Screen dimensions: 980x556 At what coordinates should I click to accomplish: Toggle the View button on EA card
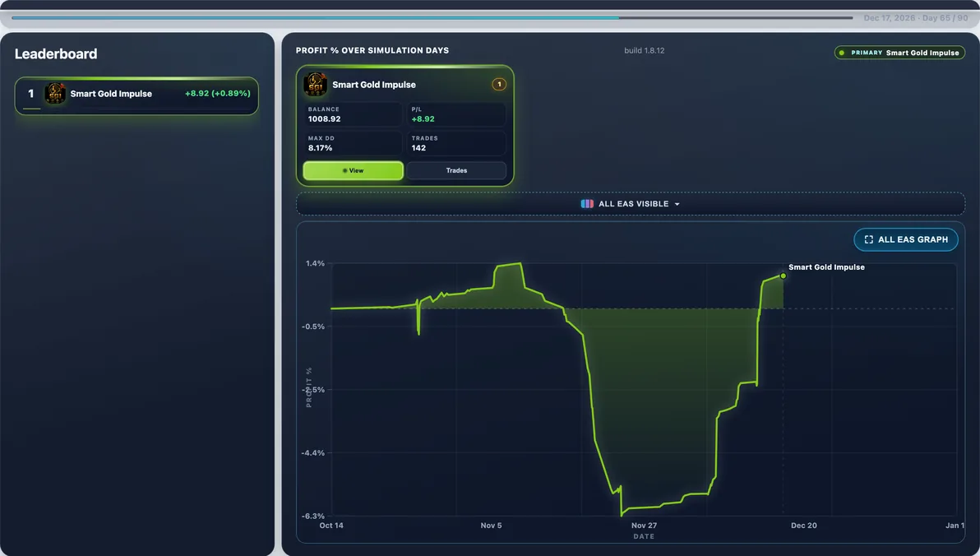pos(354,171)
